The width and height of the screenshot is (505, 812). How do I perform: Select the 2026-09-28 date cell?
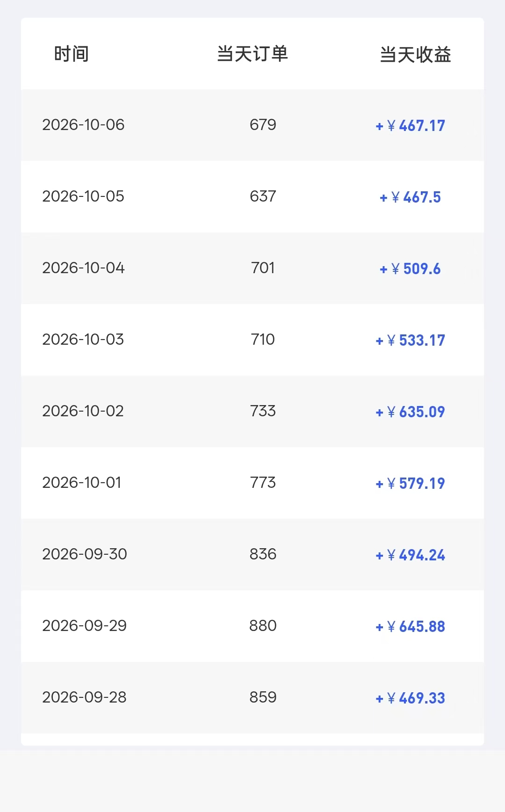[x=85, y=697]
